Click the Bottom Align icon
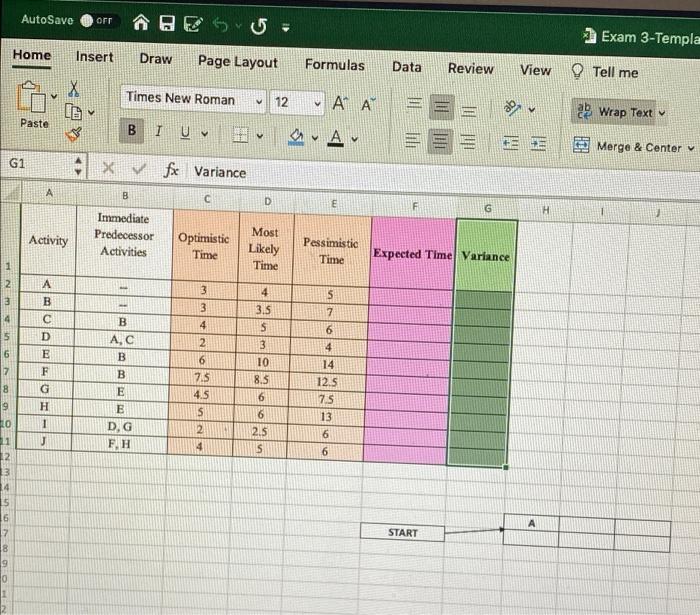700x615 pixels. click(469, 110)
